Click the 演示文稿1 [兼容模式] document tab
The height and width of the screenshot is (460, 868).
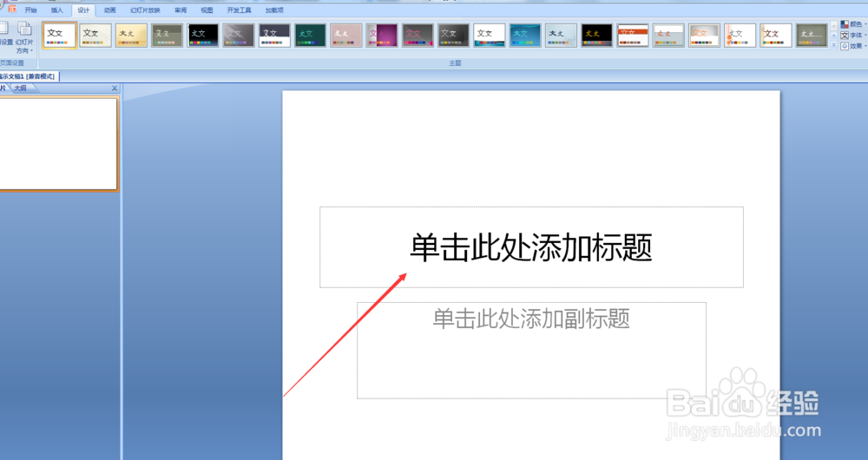click(x=29, y=76)
